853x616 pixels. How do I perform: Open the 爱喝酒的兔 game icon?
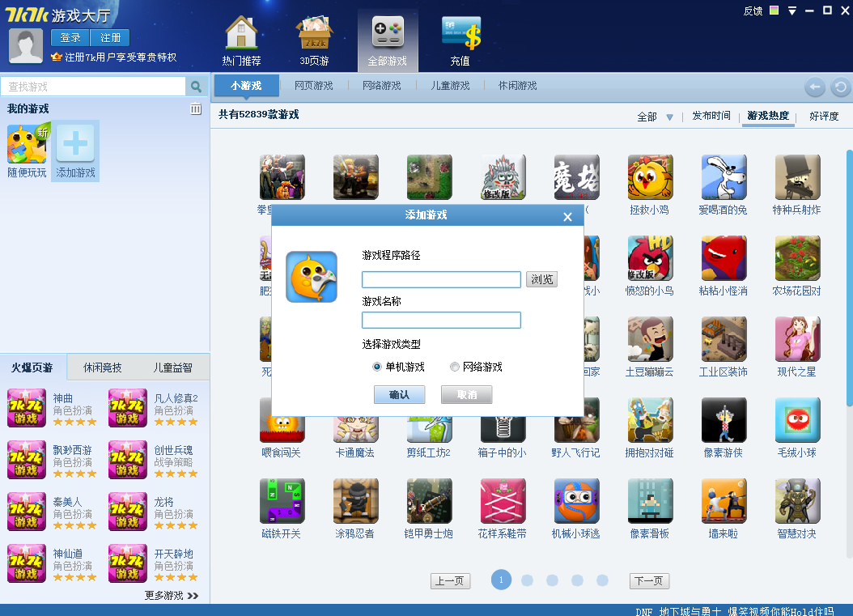point(724,176)
